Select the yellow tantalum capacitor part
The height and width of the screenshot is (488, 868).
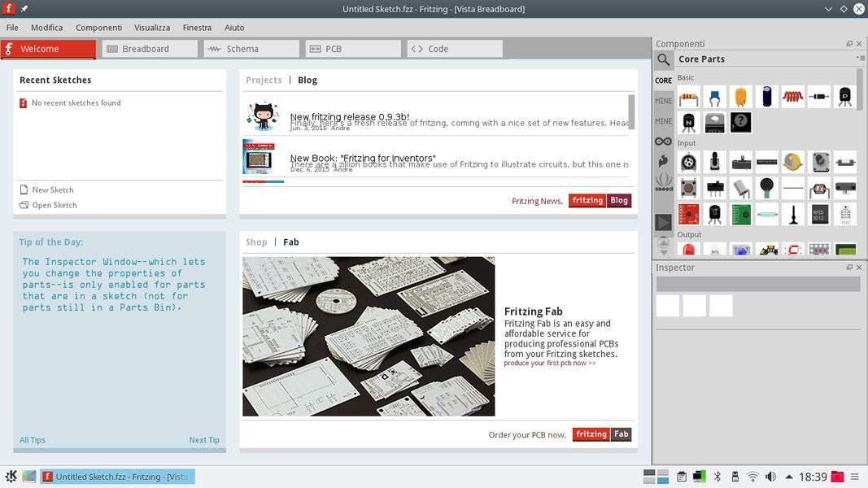[x=740, y=97]
